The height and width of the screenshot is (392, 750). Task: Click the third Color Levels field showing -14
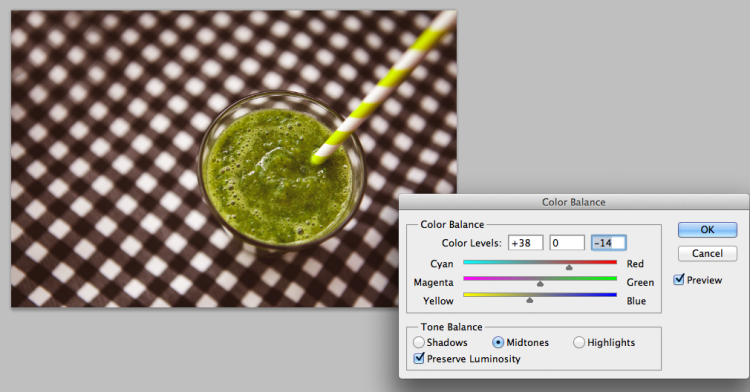[x=608, y=242]
